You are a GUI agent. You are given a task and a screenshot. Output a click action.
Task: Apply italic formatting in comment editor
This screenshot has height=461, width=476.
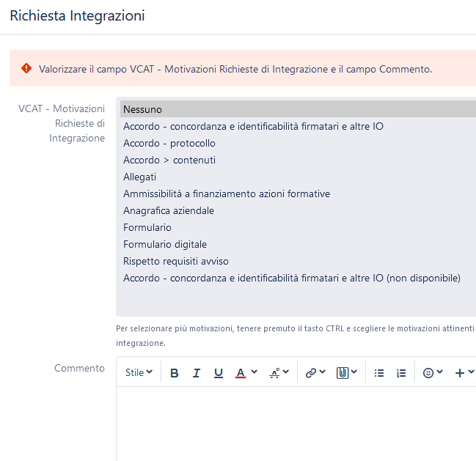point(197,373)
